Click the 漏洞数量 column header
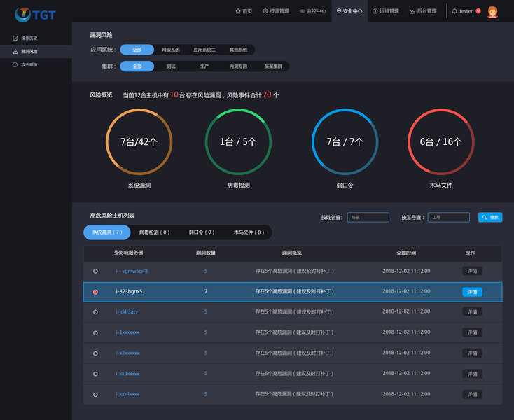Screen dimensions: 514x420 (206, 253)
